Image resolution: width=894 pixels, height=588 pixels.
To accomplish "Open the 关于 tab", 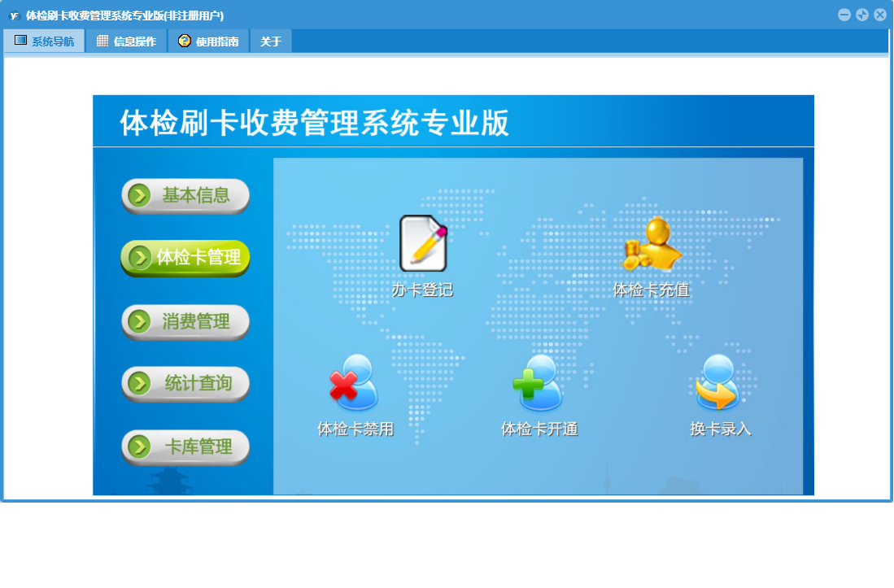I will pos(271,41).
